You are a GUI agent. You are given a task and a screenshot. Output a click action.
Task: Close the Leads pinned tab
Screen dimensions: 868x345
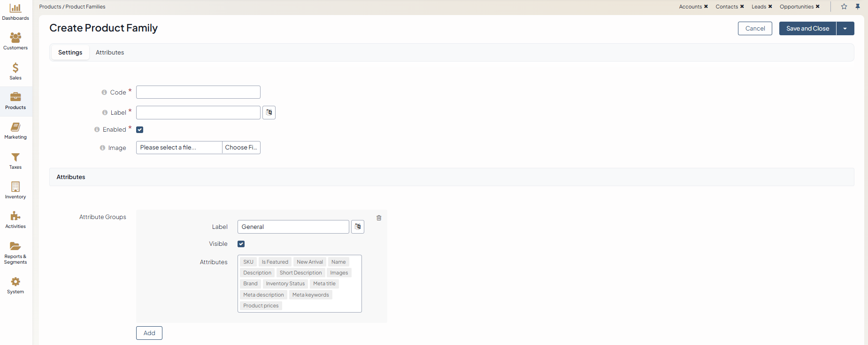point(770,7)
